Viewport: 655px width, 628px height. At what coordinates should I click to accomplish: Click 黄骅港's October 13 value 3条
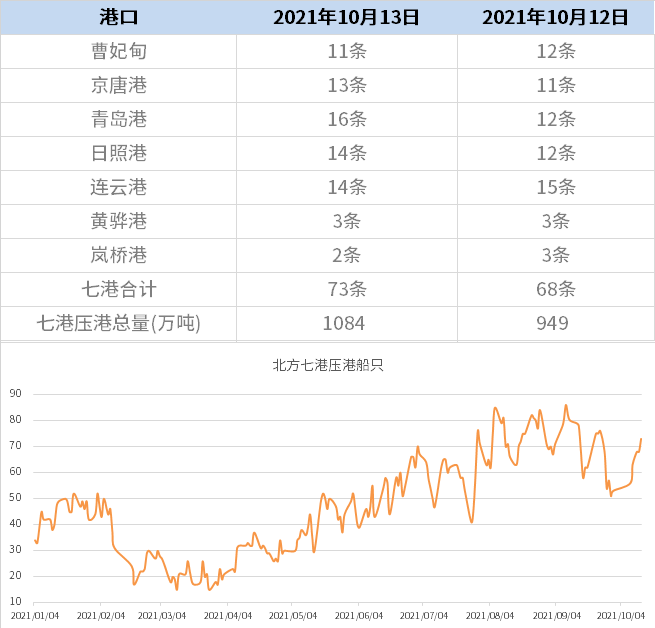(347, 221)
